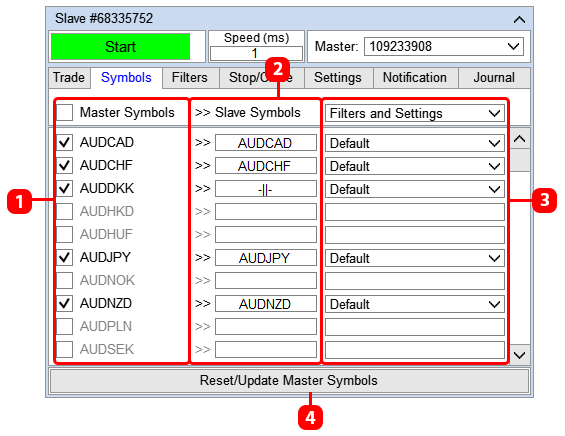Click the >> arrows on the AUDNZD row
This screenshot has height=436, width=565.
(203, 303)
